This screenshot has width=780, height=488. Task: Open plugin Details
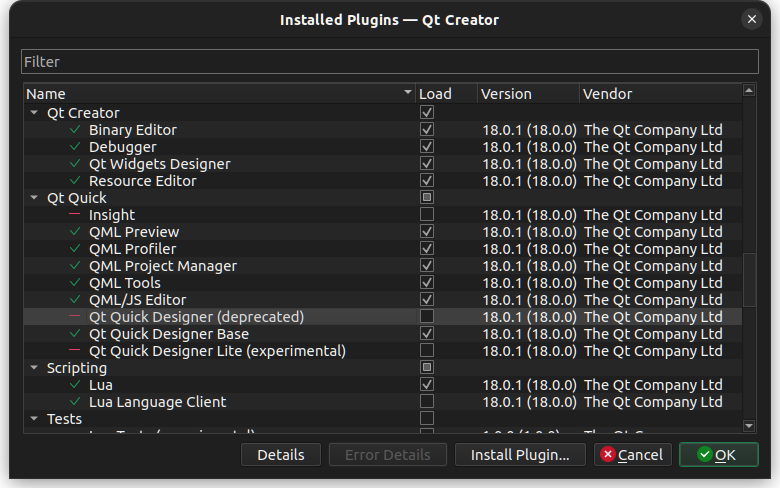tap(281, 455)
